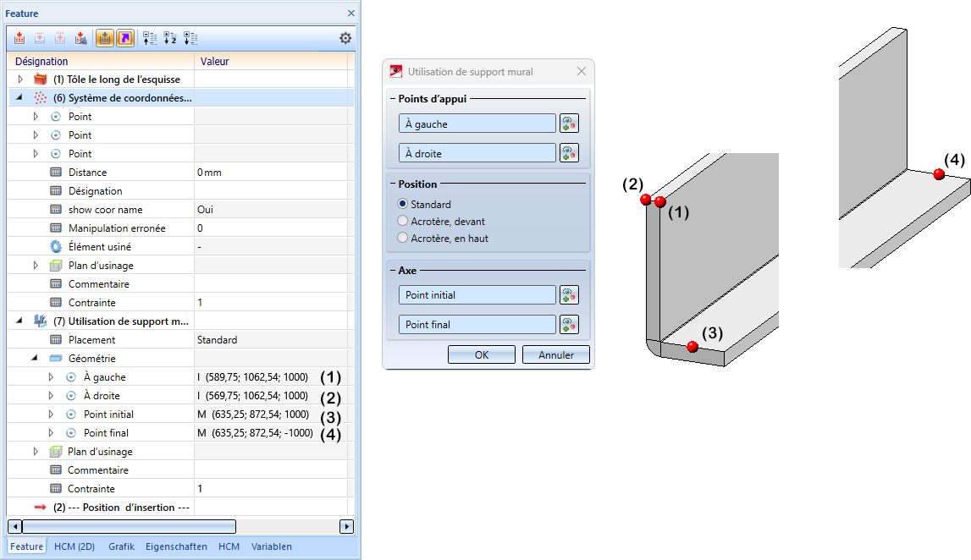Expand feature tree to level 2 icon
The image size is (971, 560).
tap(170, 38)
